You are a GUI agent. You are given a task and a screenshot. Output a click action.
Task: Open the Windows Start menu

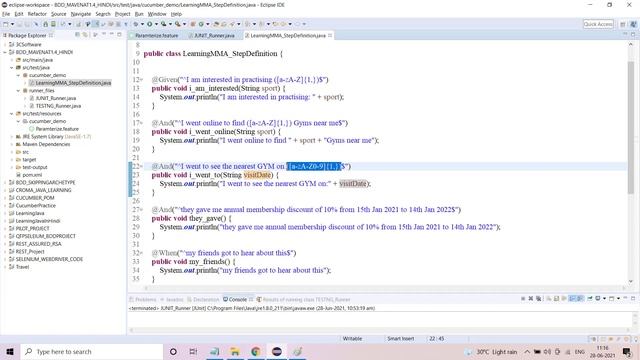pyautogui.click(x=10, y=351)
